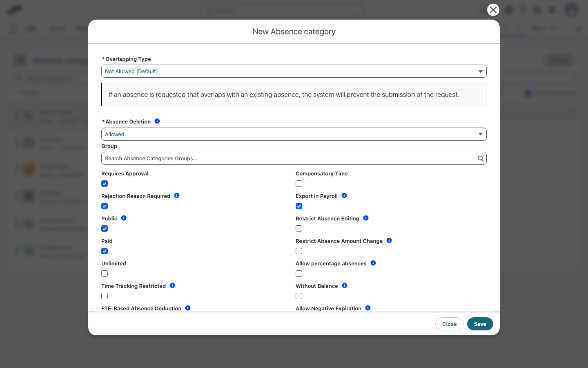Check the Time Tracking Restricted box
This screenshot has width=588, height=368.
coord(105,296)
